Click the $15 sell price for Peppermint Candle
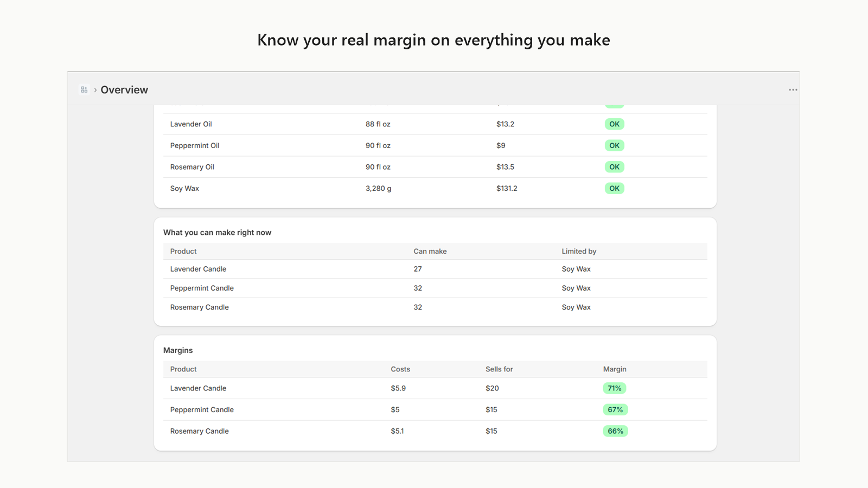Viewport: 868px width, 488px height. coord(492,409)
